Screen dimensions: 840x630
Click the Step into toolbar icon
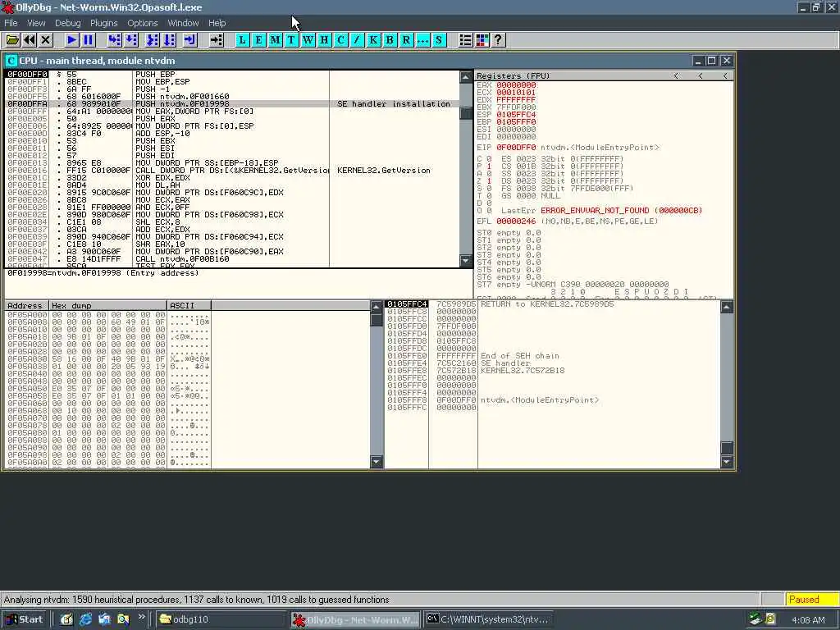(114, 39)
